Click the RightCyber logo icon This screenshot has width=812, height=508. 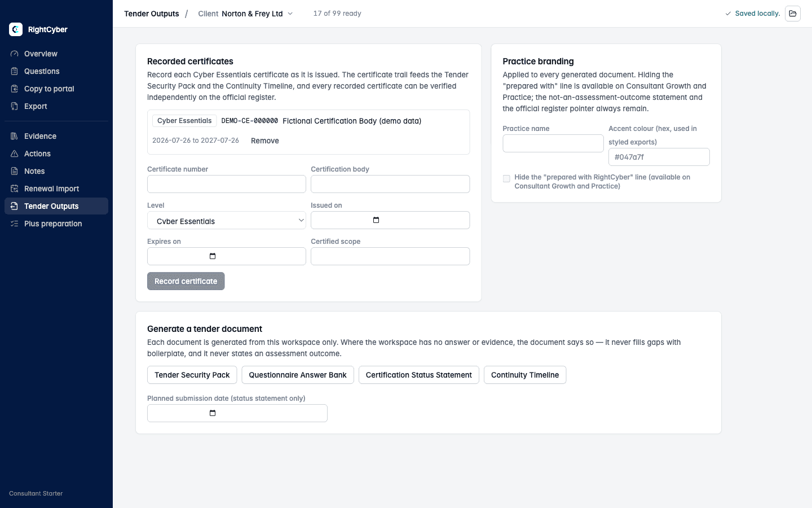click(16, 29)
